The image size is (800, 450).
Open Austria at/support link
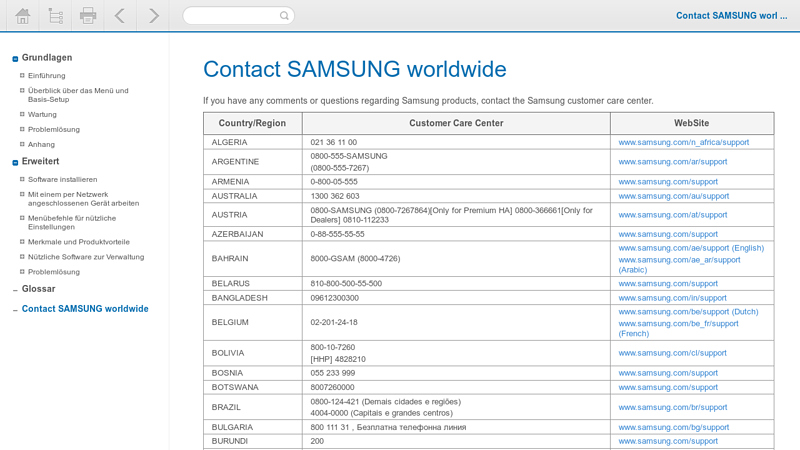(x=672, y=215)
